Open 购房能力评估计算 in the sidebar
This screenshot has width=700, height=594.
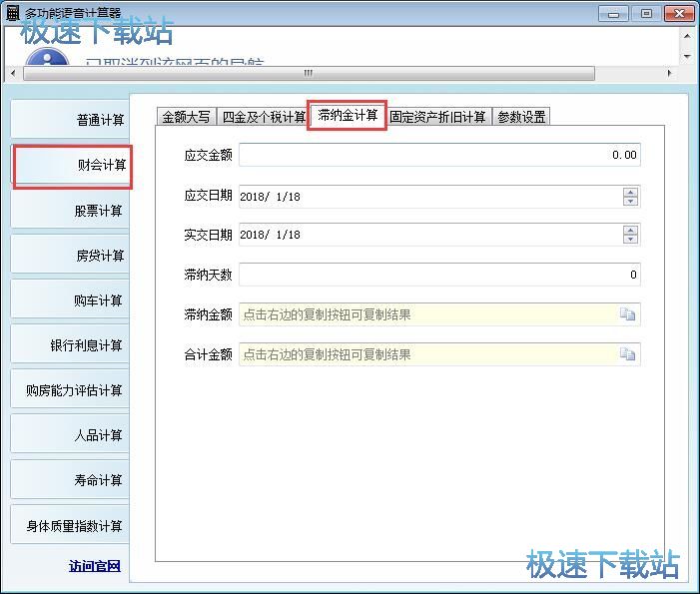point(70,390)
